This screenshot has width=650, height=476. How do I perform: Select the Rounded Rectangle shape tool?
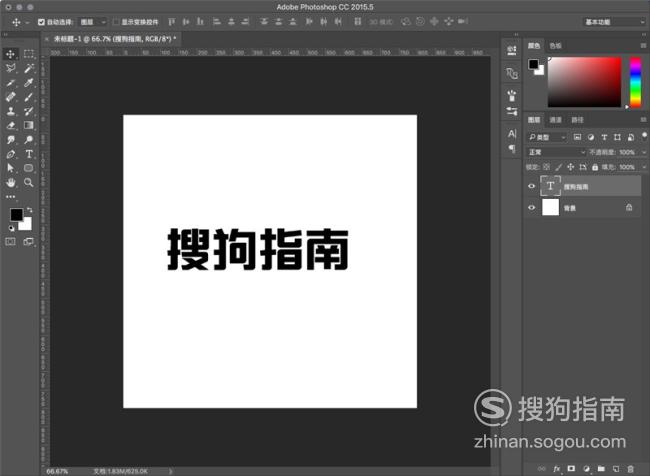pos(29,168)
